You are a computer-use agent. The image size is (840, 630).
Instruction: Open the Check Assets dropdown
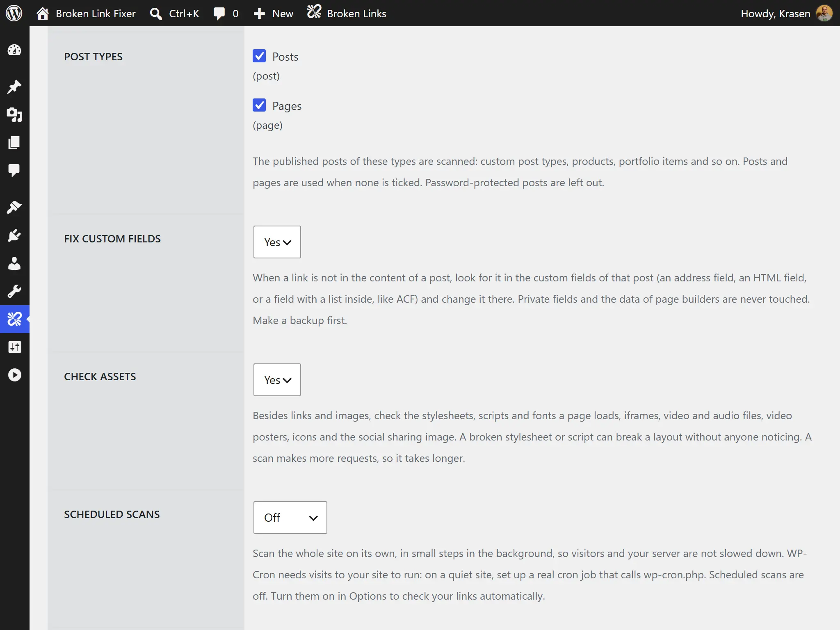(x=277, y=380)
